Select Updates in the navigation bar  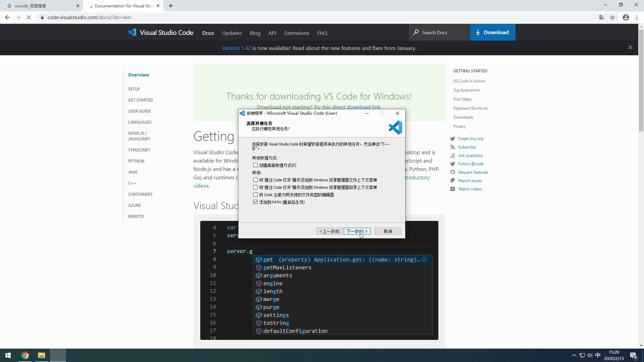coord(231,33)
